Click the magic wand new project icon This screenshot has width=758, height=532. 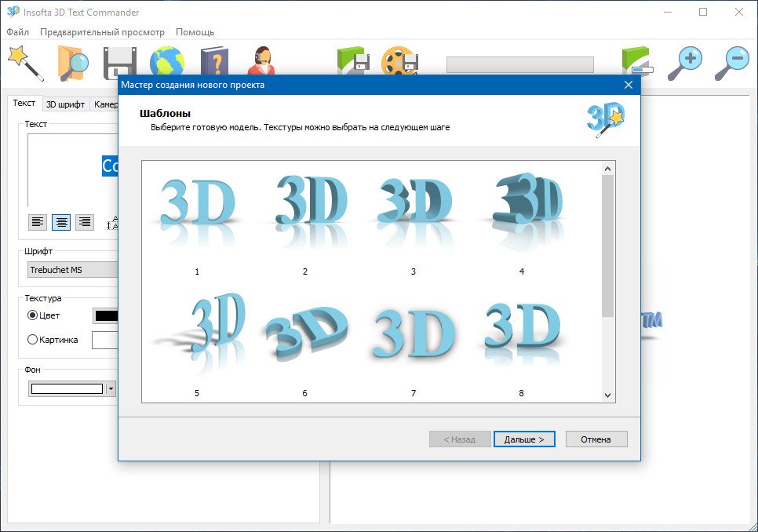click(24, 63)
